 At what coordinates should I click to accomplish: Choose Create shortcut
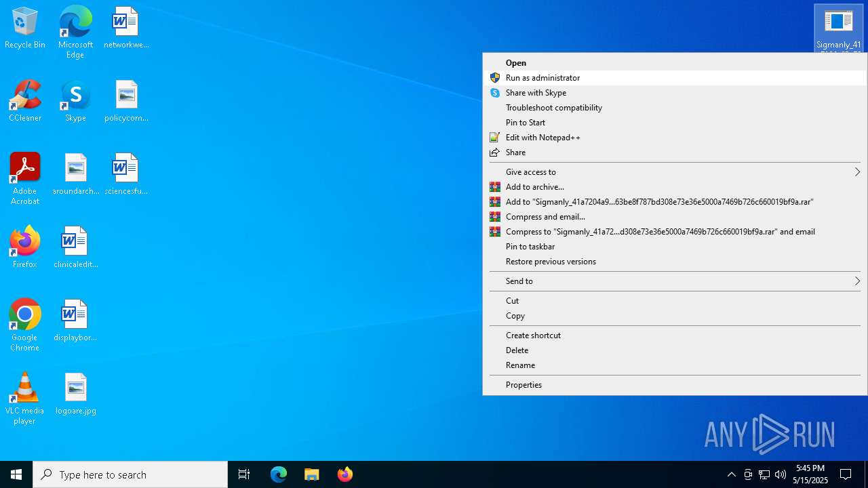pos(675,335)
